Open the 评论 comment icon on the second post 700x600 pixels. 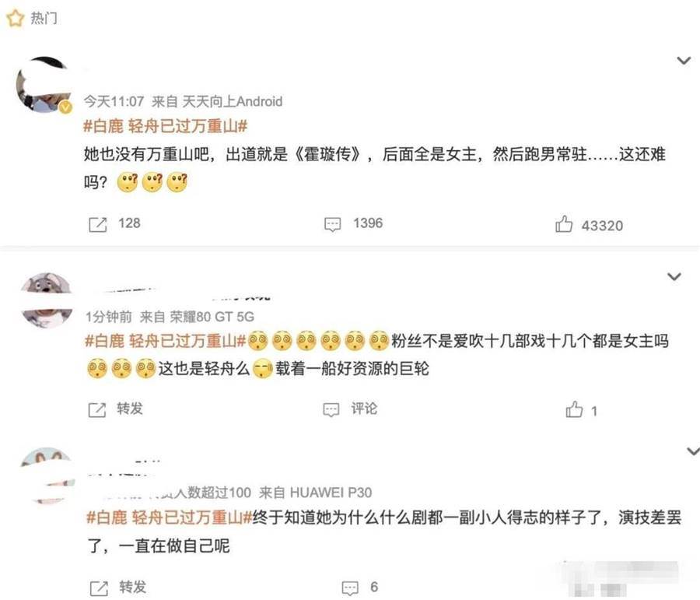[331, 409]
